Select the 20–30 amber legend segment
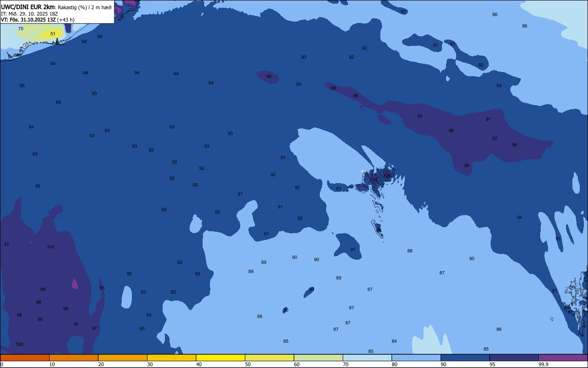 (123, 357)
